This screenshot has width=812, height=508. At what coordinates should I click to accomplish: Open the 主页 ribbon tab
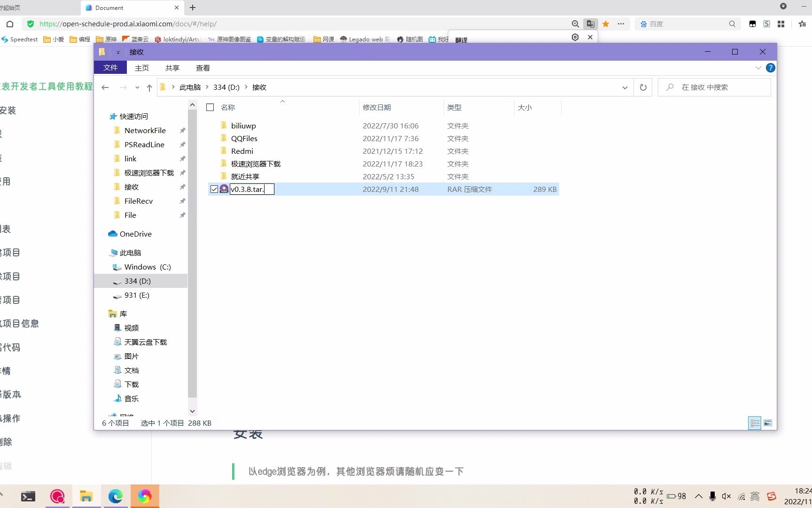coord(142,68)
